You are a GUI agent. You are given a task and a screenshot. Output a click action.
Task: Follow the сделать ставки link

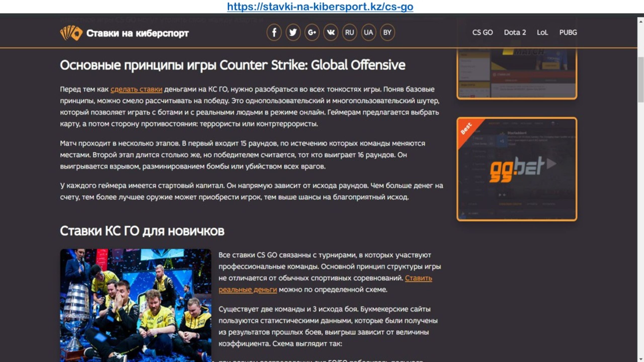[136, 89]
